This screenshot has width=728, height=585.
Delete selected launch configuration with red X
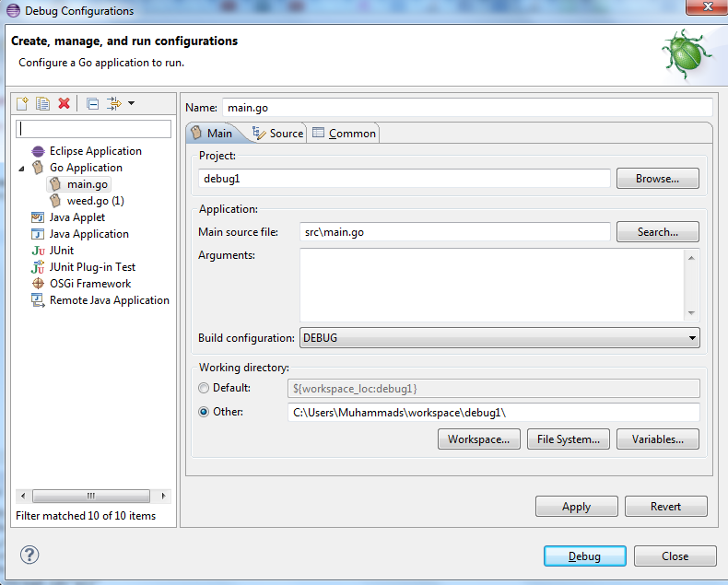(65, 103)
